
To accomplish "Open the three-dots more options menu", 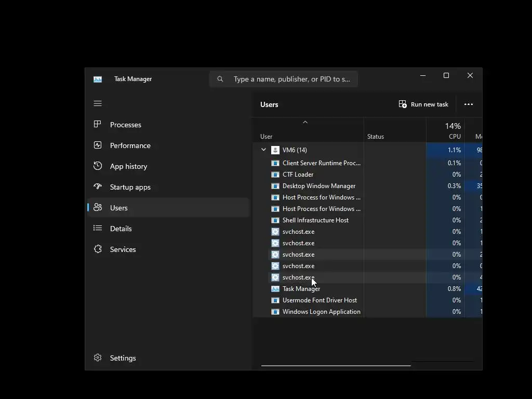I will tap(469, 104).
